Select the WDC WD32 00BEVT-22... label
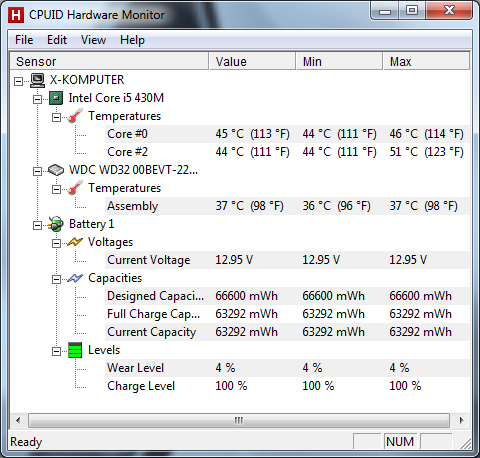 [x=133, y=170]
